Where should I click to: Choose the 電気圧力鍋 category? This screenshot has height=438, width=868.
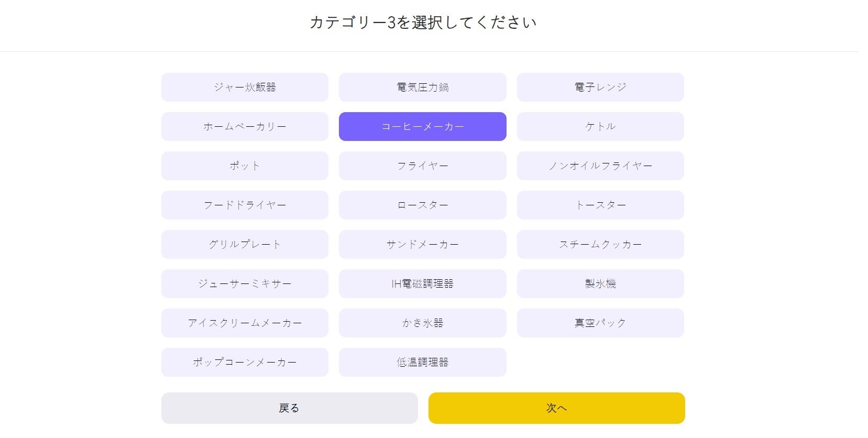[x=422, y=87]
